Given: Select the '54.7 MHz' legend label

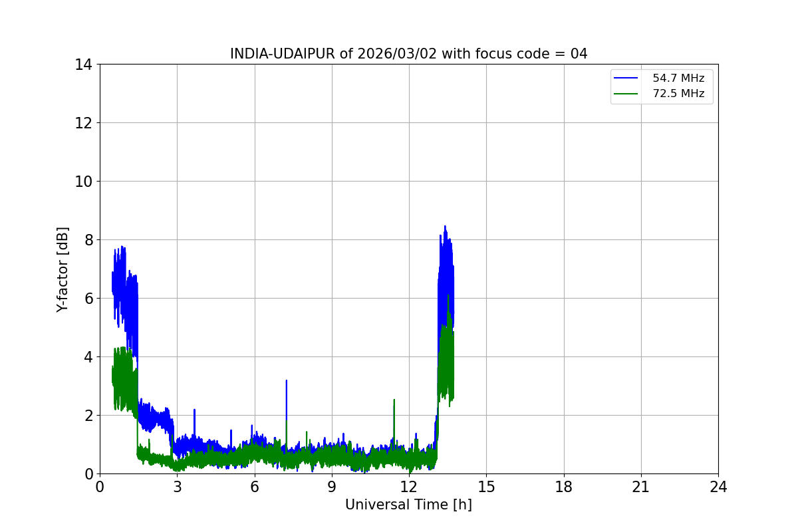Looking at the screenshot, I should click(x=678, y=78).
